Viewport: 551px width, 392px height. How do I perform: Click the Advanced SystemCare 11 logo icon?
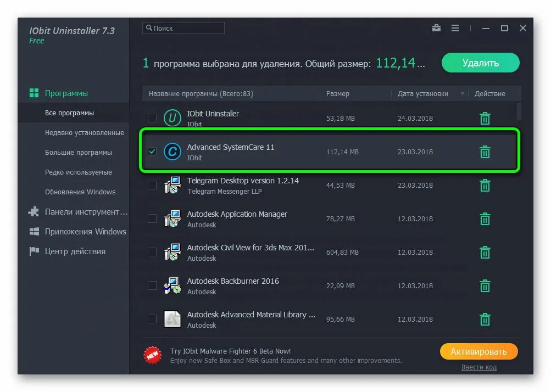coord(172,152)
